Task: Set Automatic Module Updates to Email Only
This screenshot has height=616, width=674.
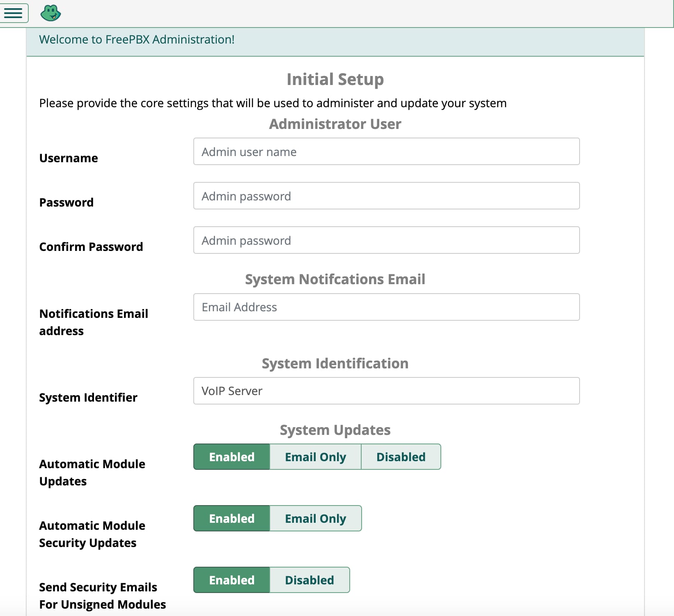Action: [x=315, y=457]
